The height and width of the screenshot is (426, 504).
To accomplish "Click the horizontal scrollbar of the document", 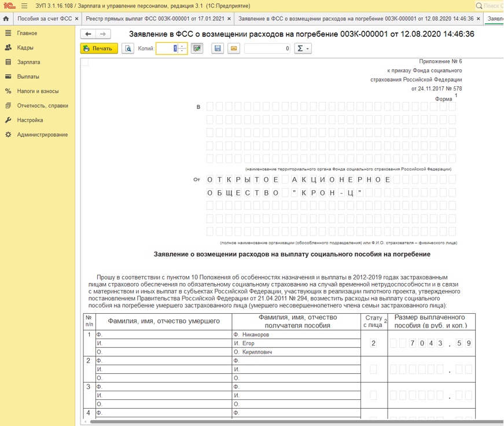I will [296, 421].
